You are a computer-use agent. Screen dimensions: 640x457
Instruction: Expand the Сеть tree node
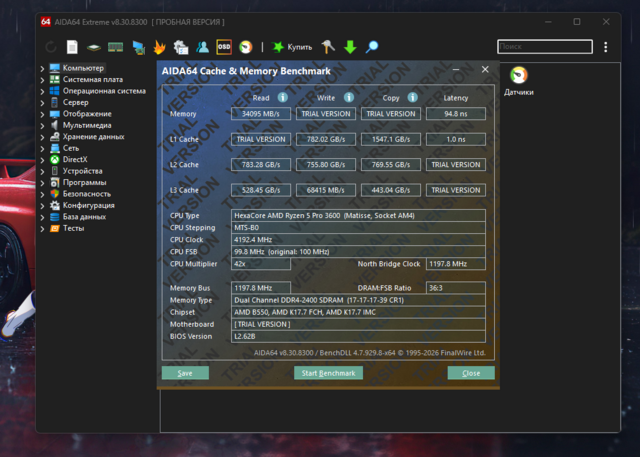[x=42, y=149]
